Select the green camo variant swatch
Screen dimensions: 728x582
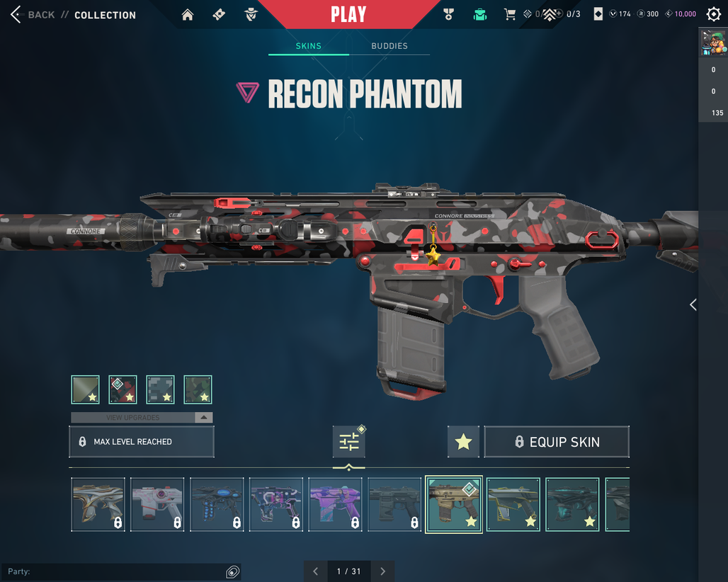(198, 389)
